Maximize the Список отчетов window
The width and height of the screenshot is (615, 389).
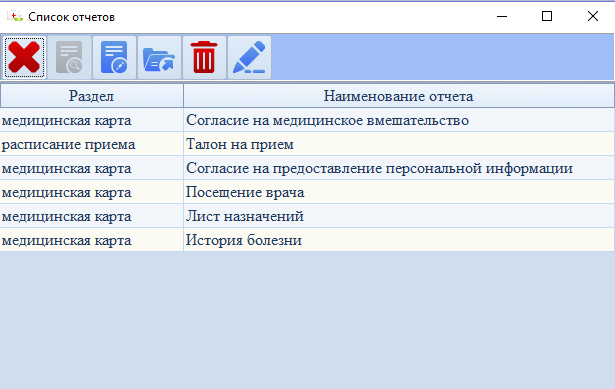coord(547,16)
